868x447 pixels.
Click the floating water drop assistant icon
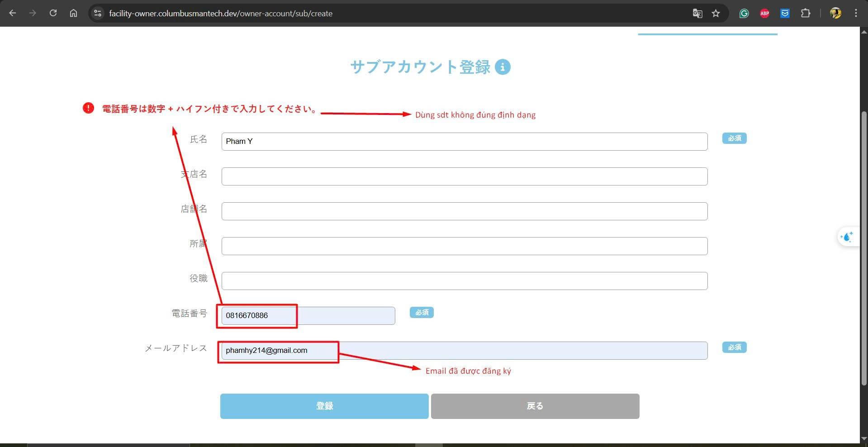[x=847, y=237]
